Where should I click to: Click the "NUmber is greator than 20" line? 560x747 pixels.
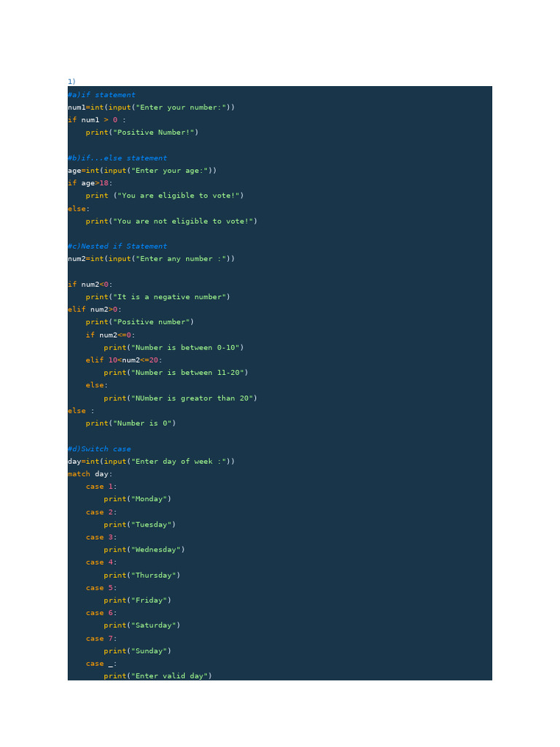[180, 398]
